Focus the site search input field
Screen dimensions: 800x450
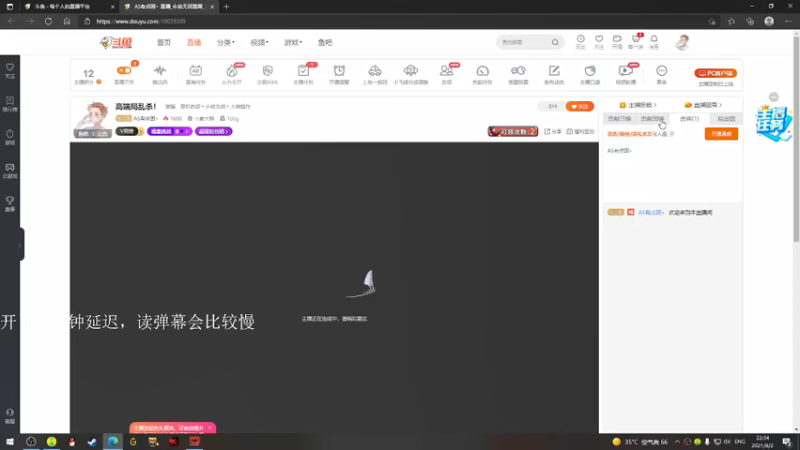(524, 42)
